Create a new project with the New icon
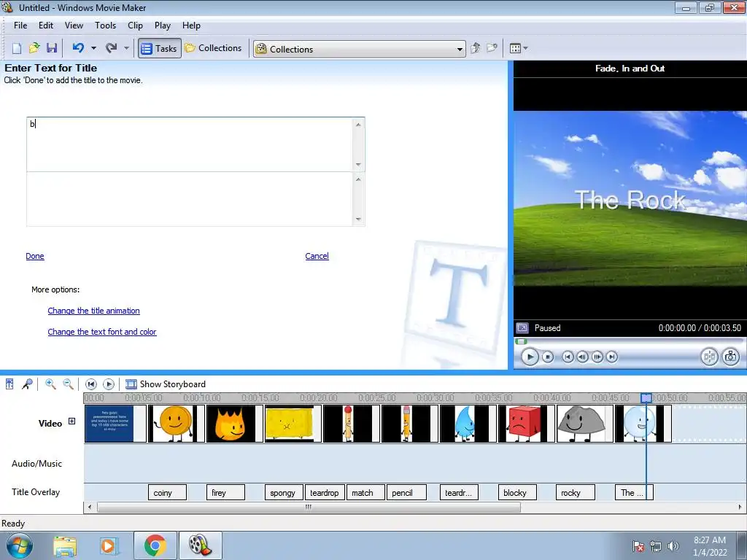 pos(17,48)
